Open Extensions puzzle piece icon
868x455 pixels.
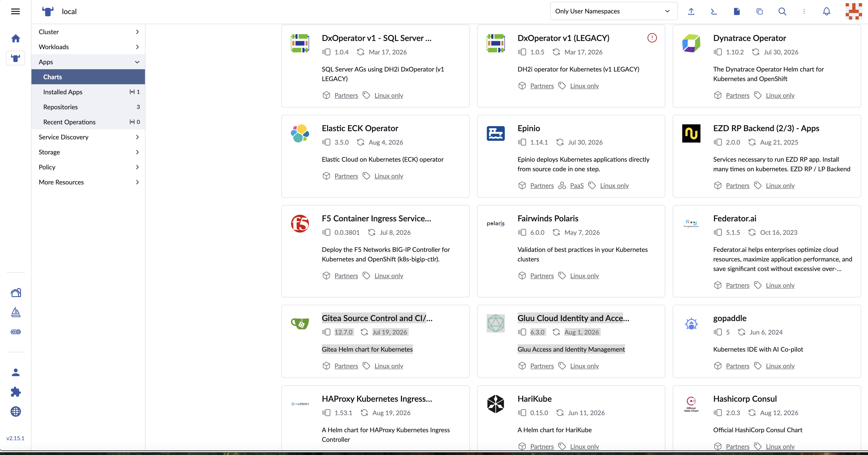coord(16,392)
